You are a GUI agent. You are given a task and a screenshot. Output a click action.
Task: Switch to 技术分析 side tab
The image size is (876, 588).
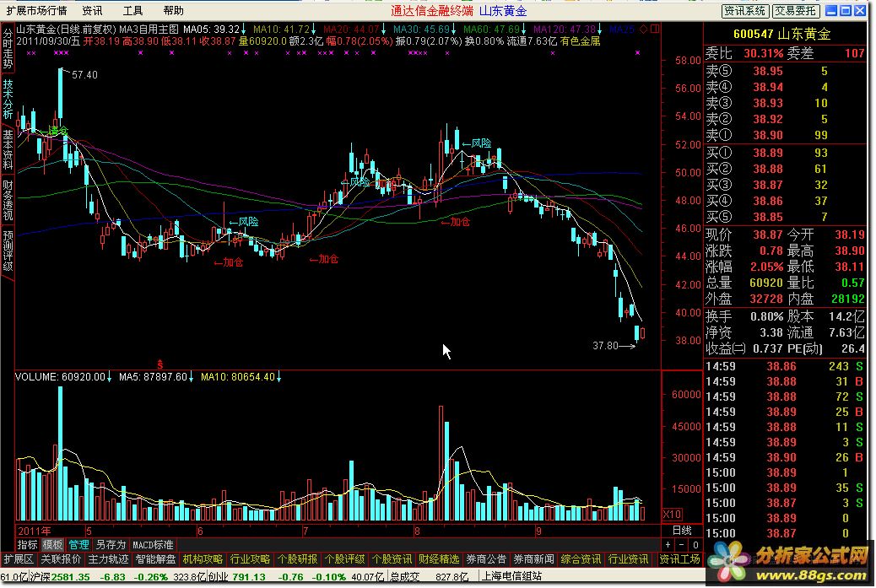(x=8, y=99)
